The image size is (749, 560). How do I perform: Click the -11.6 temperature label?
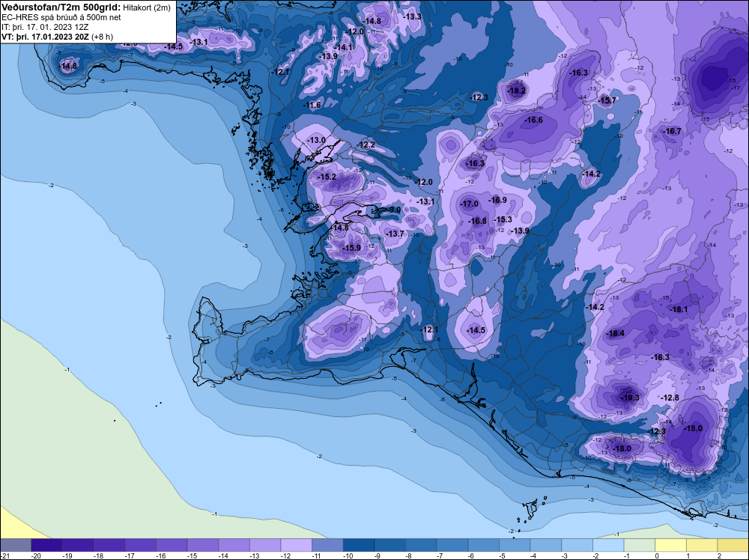click(312, 105)
